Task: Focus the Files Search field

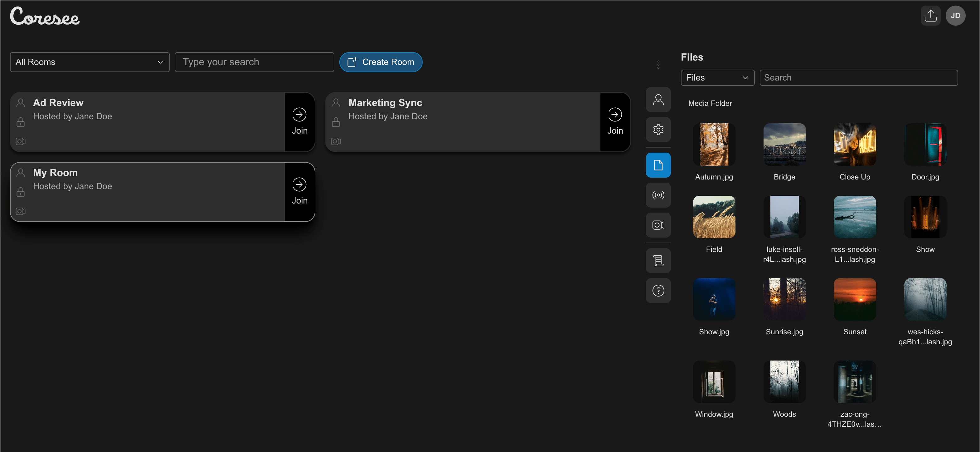Action: point(859,78)
